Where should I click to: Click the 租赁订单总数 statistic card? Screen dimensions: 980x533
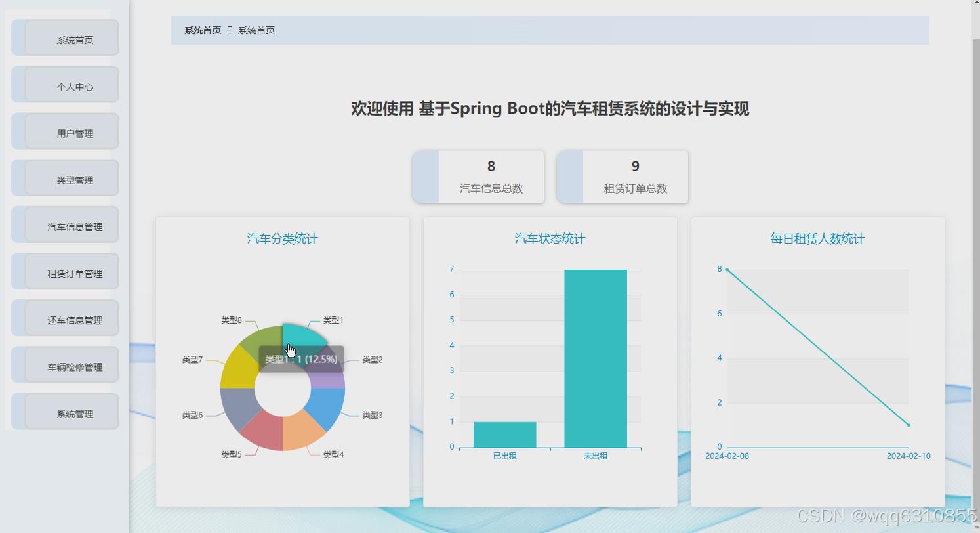[623, 177]
